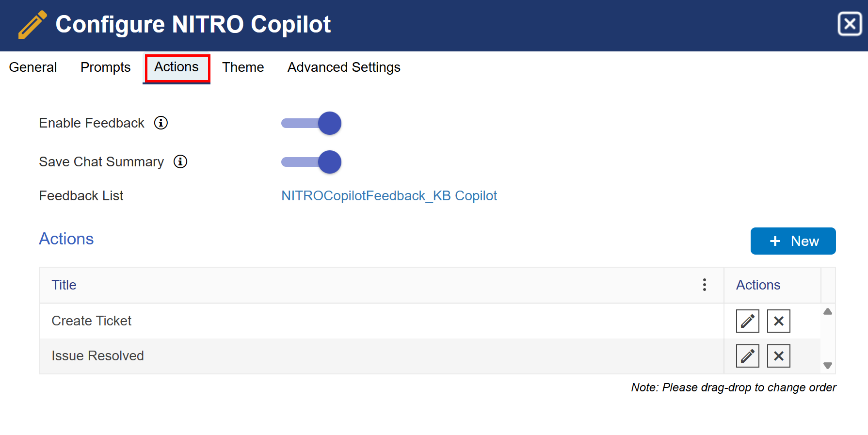868x435 pixels.
Task: Disable the Save Chat Summary switch
Action: [311, 162]
